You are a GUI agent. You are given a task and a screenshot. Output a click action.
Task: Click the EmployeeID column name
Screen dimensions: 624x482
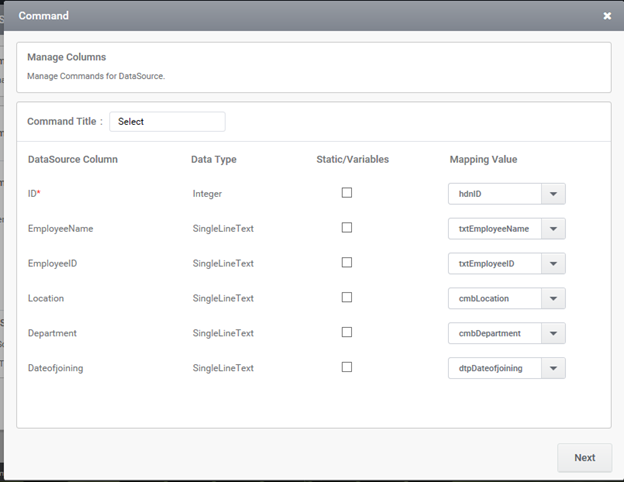(52, 263)
